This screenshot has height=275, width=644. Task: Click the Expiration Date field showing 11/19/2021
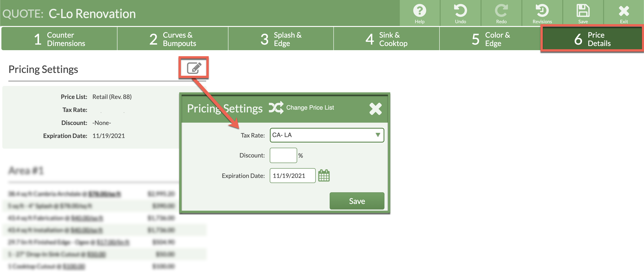[292, 176]
